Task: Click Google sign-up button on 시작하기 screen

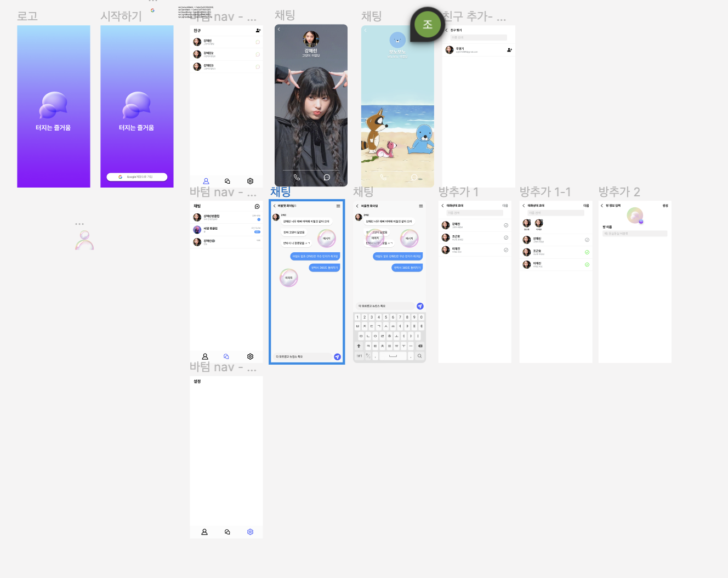Action: (136, 177)
